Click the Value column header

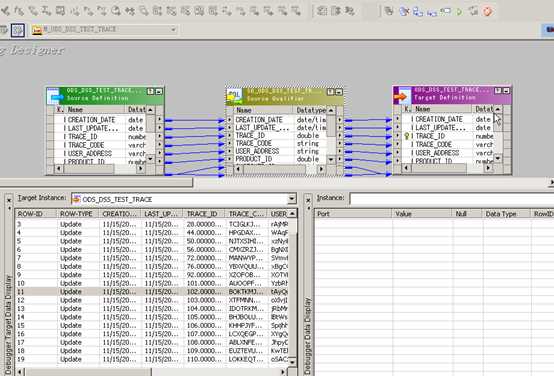click(x=422, y=213)
